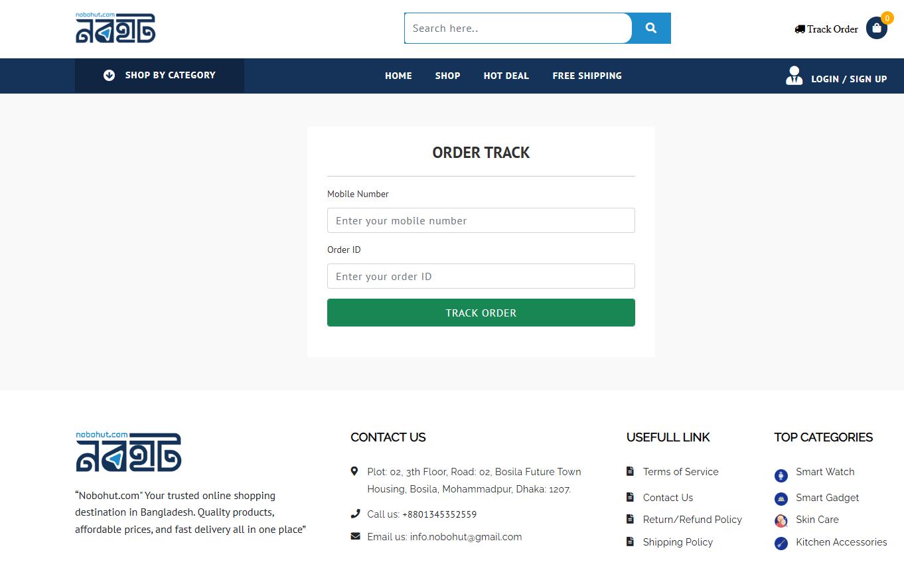Expand the Shop By Category menu
This screenshot has width=904, height=588.
pos(160,76)
